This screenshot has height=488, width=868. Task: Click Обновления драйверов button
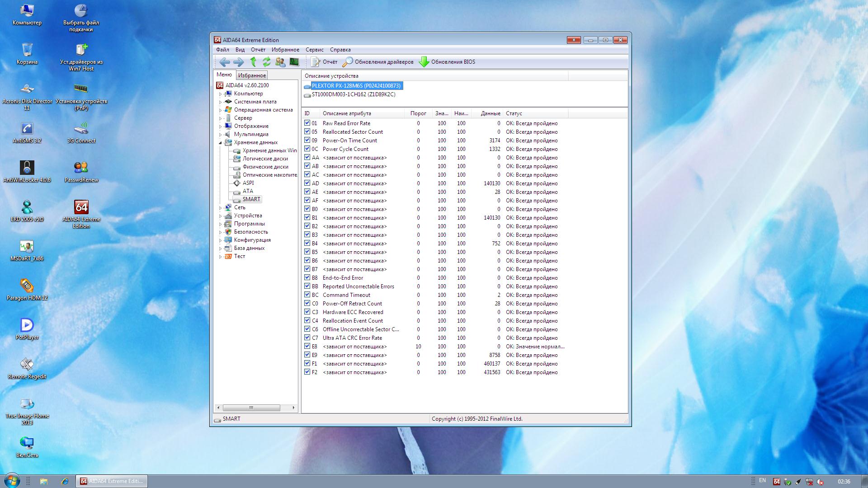click(x=378, y=62)
